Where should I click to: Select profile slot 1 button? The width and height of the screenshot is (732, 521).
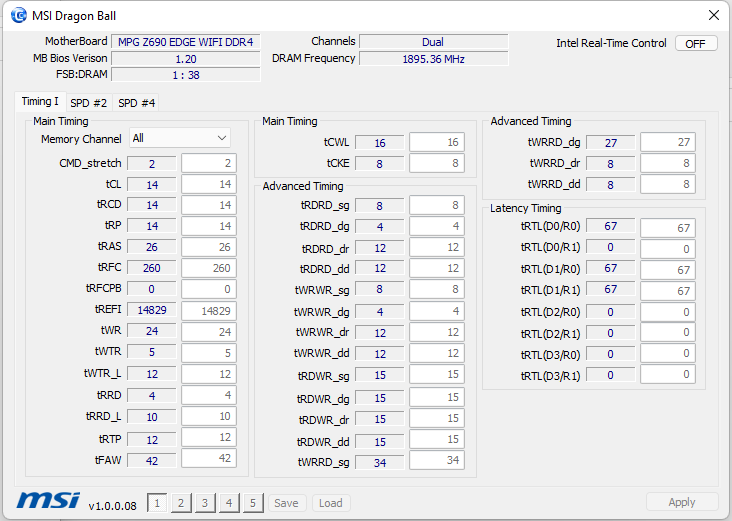click(157, 503)
